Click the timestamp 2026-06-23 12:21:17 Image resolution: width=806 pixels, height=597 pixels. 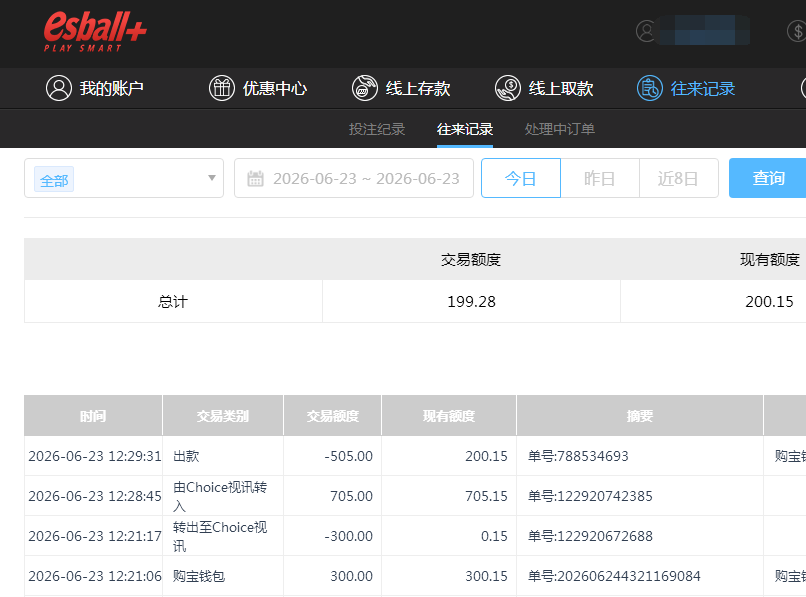point(95,536)
